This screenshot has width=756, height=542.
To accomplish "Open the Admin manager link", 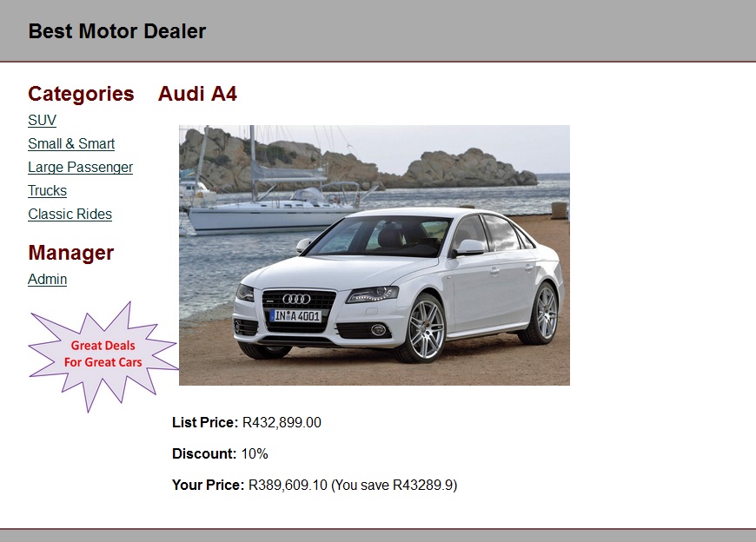I will click(47, 280).
